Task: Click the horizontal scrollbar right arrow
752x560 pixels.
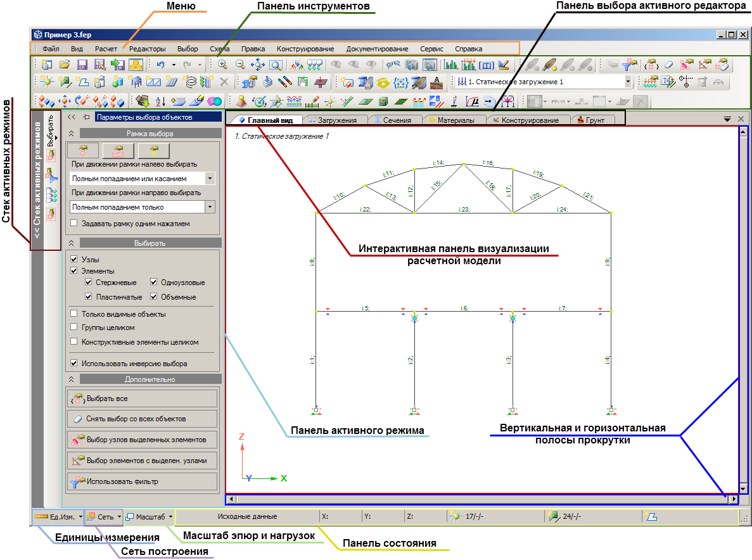Action: coord(733,499)
